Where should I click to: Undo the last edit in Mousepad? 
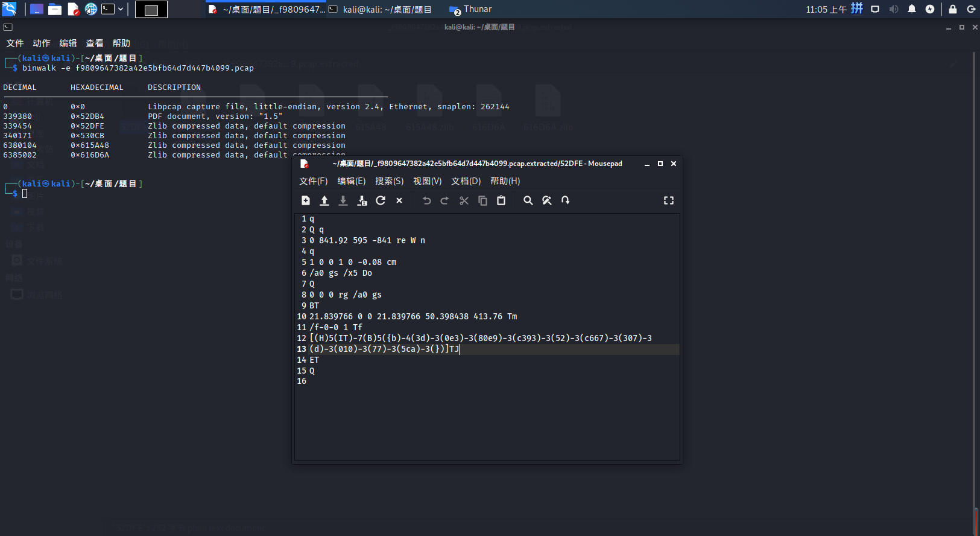426,200
